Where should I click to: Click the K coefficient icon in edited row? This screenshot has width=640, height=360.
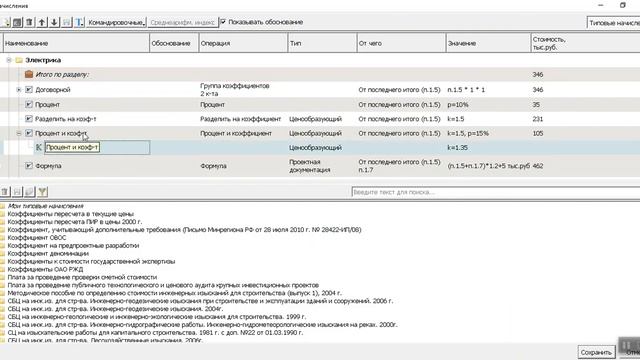click(x=39, y=147)
